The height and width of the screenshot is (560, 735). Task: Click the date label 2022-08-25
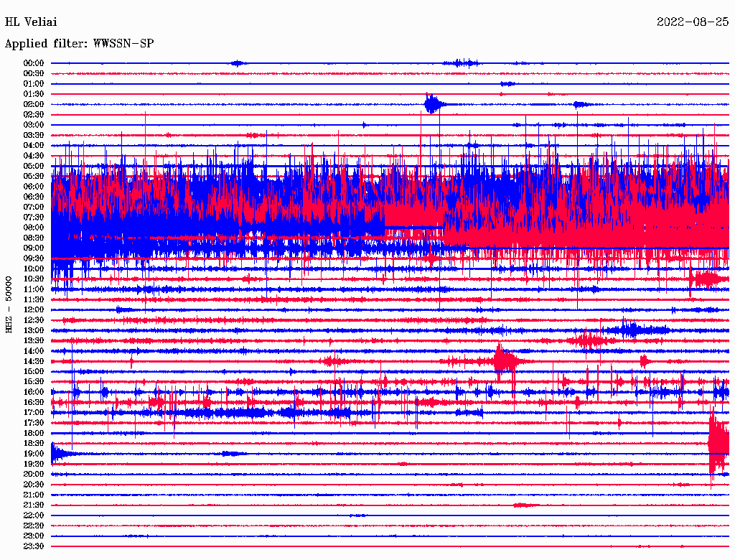click(693, 22)
